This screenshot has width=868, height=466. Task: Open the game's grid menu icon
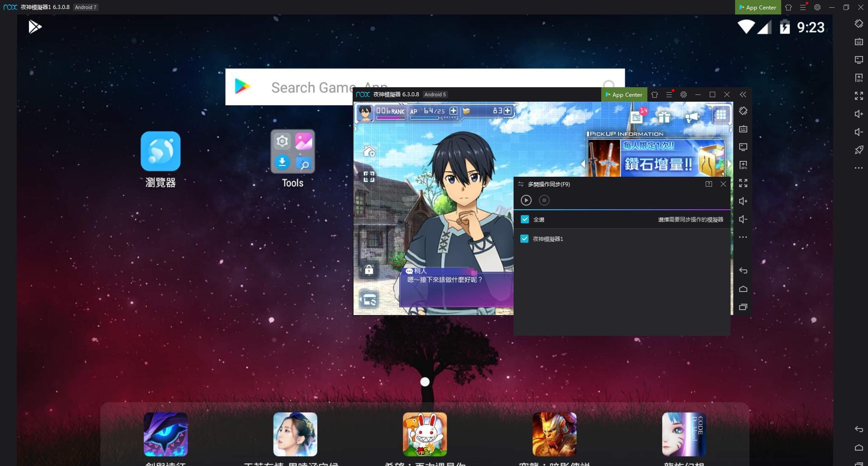coord(721,115)
